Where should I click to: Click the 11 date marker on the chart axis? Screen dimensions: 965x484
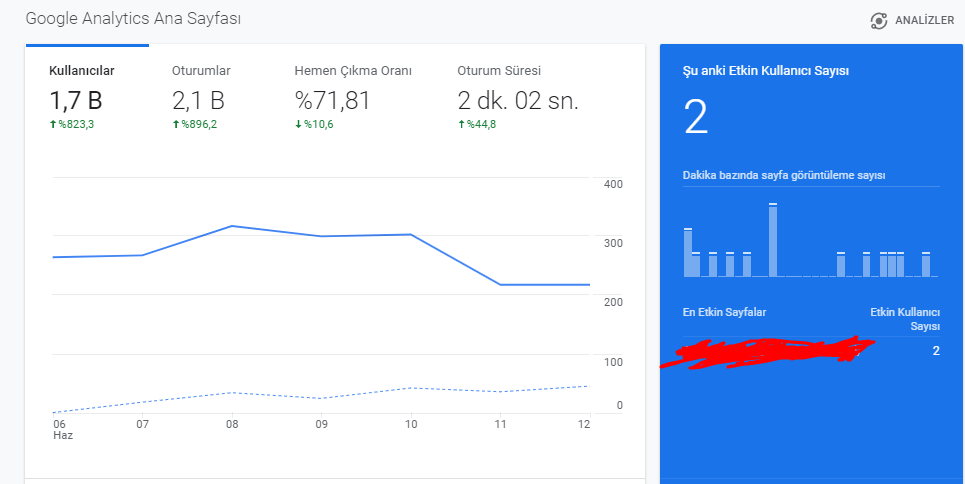click(x=500, y=424)
